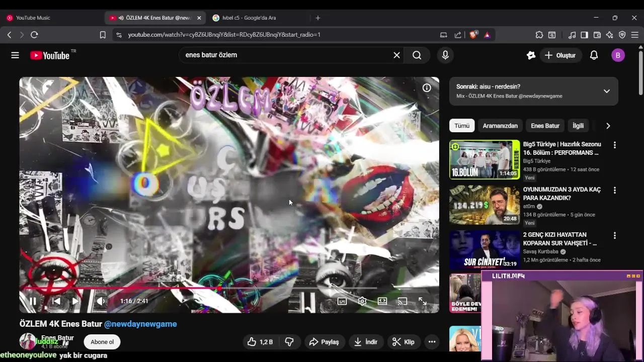
Task: Open the browser main menu
Action: [635, 35]
